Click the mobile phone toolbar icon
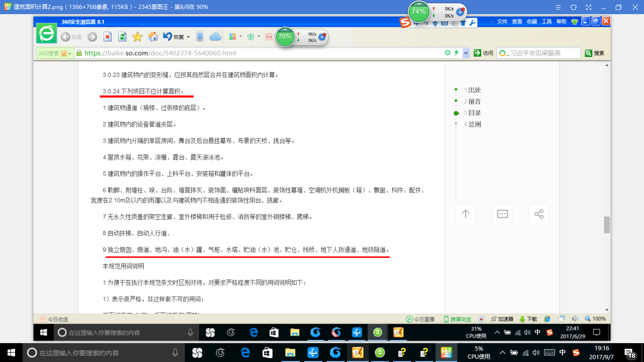 [x=200, y=37]
